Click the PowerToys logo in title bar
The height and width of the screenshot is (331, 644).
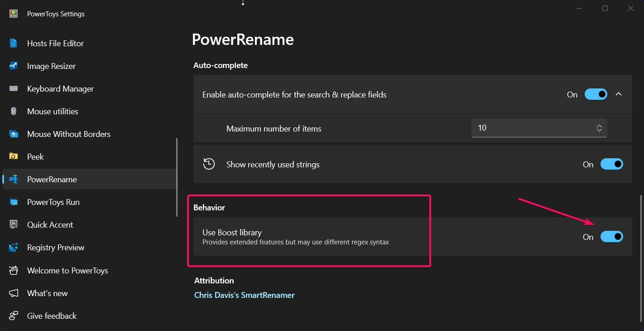(14, 14)
